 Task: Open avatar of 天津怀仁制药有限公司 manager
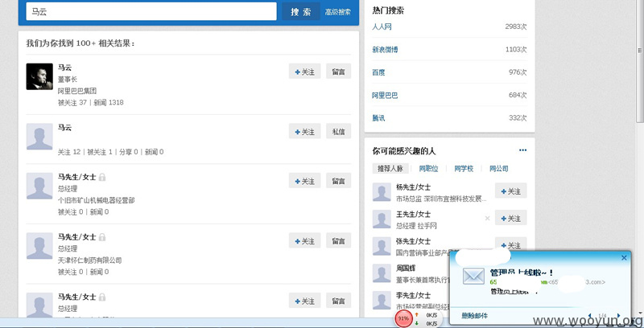(x=39, y=246)
